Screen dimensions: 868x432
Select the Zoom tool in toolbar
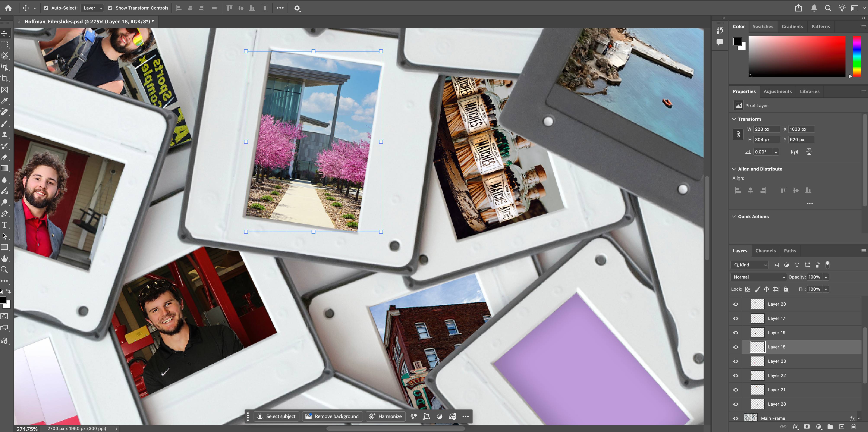[5, 270]
